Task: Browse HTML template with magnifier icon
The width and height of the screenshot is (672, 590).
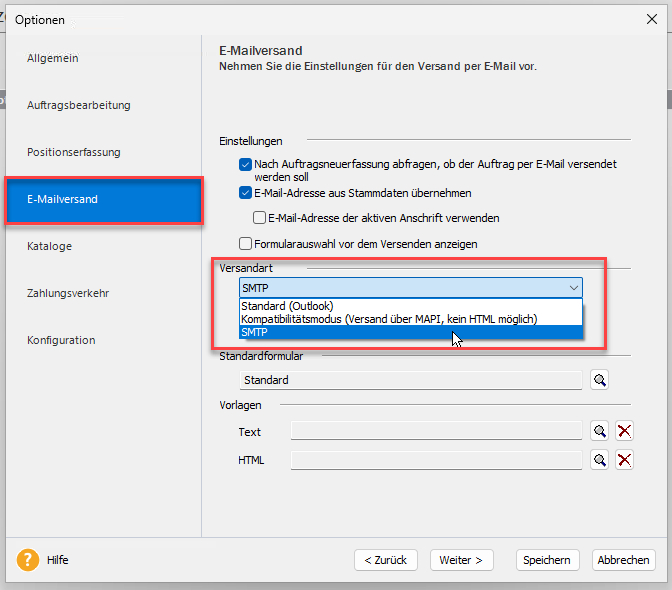Action: coord(599,460)
